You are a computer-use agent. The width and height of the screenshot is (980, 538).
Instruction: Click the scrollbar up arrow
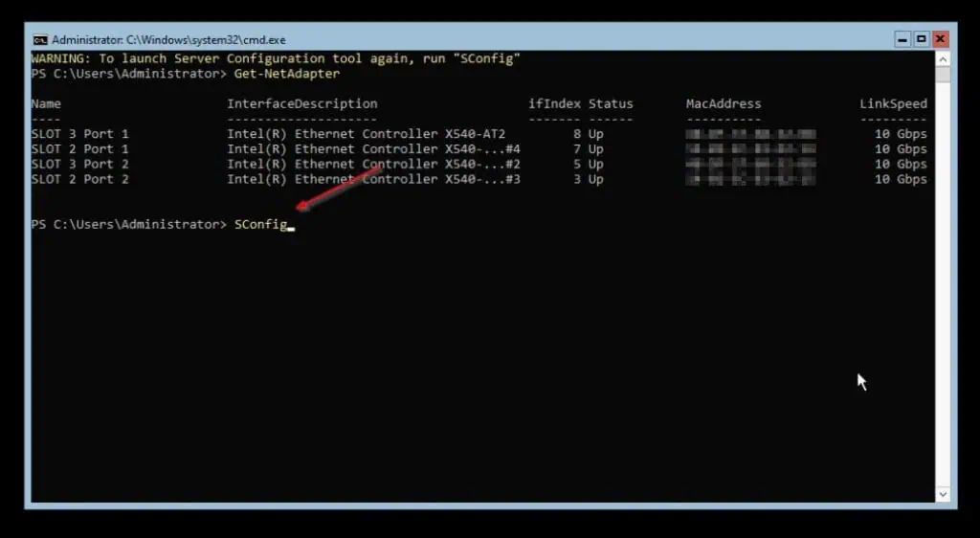tap(940, 59)
